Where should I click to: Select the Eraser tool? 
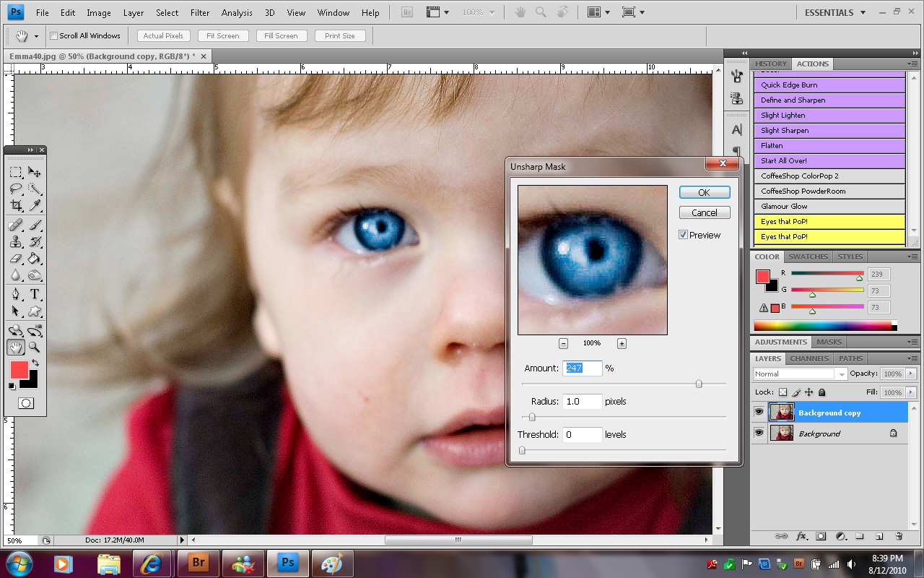tap(16, 259)
